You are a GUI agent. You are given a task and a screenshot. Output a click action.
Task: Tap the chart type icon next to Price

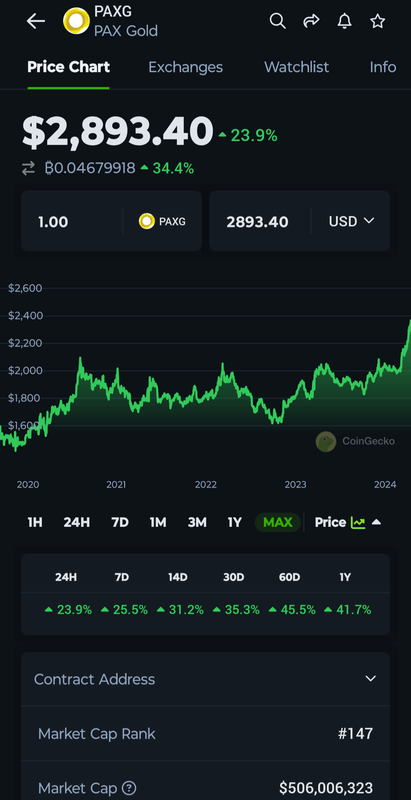tap(358, 522)
